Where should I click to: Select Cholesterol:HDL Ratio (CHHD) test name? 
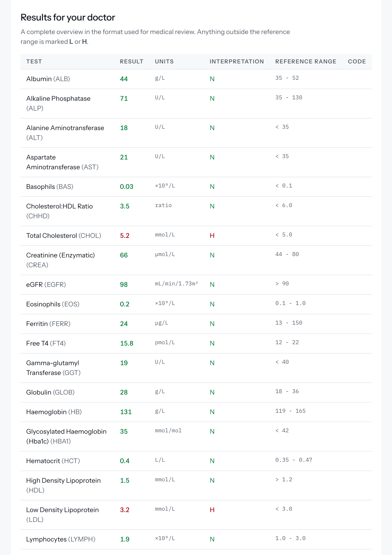pos(59,211)
